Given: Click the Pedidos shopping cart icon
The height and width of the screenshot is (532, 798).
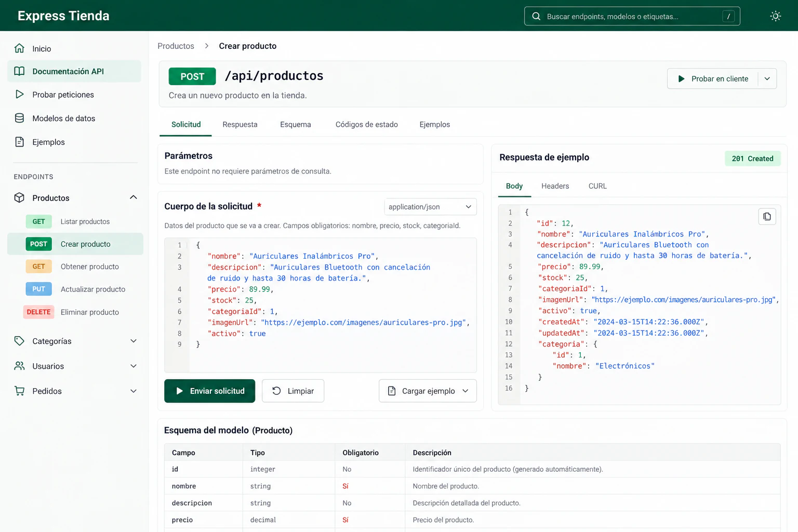Looking at the screenshot, I should click(x=19, y=391).
